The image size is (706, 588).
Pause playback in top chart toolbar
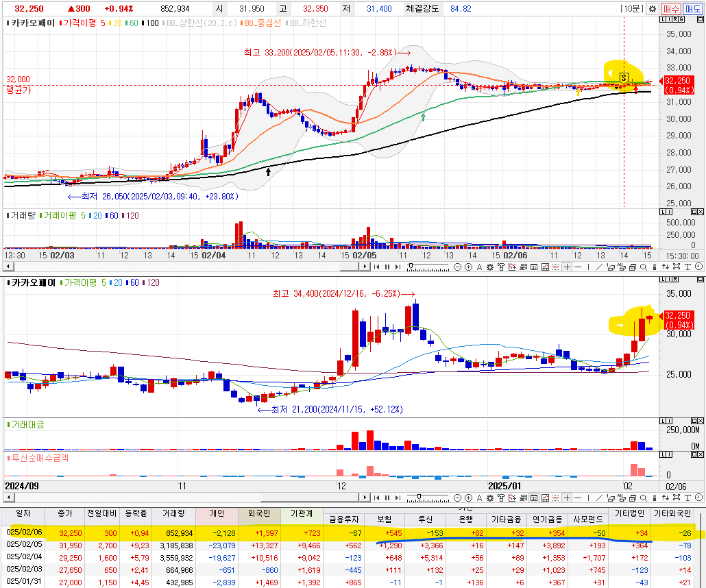[387, 267]
